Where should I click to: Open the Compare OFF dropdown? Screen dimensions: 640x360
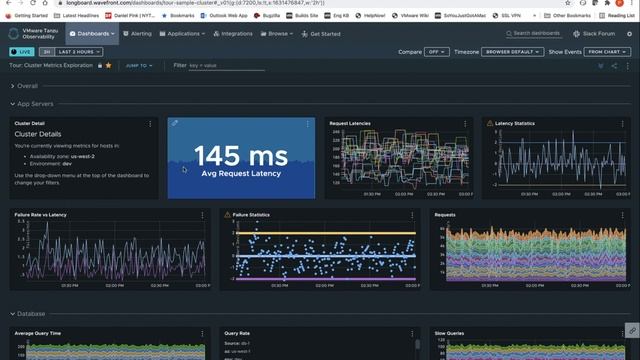[x=436, y=52]
